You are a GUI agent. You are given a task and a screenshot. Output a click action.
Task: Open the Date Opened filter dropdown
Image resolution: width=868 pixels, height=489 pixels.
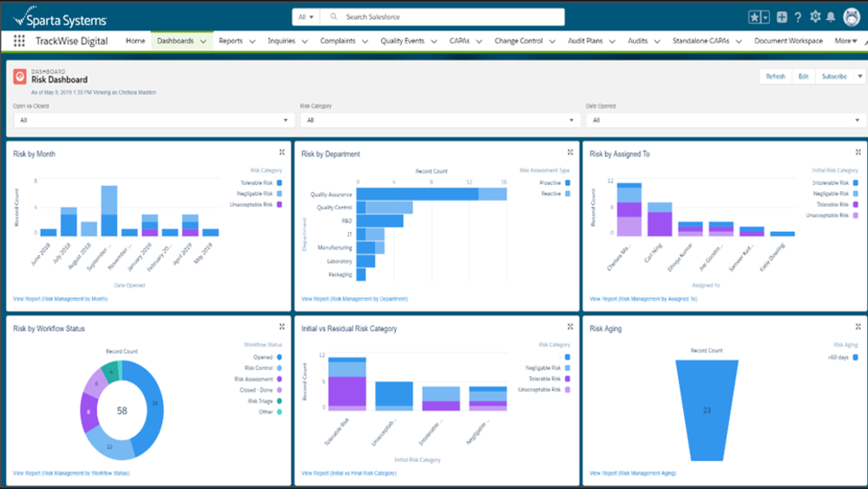coord(726,120)
